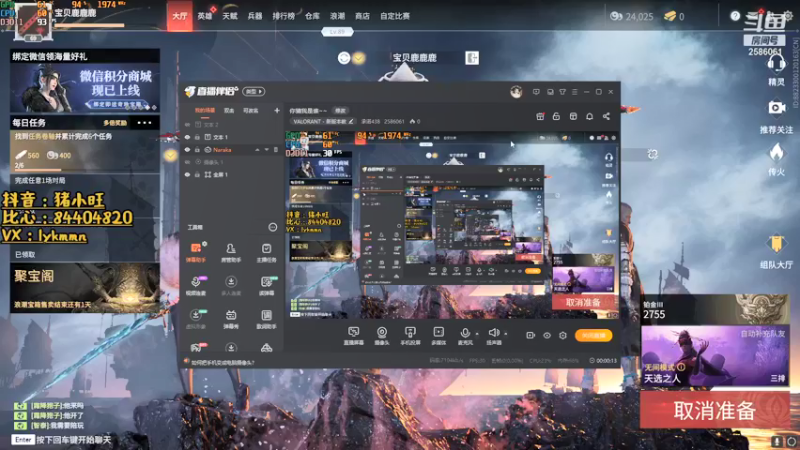Open the 视频连麦 tool
The height and width of the screenshot is (450, 800).
coord(196,285)
